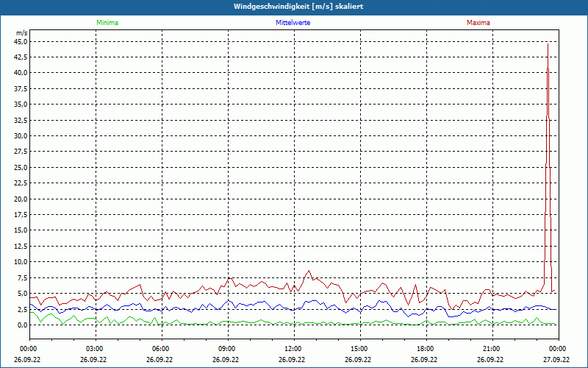This screenshot has width=588, height=368.
Task: Click the 18:00 time axis label
Action: [x=424, y=349]
